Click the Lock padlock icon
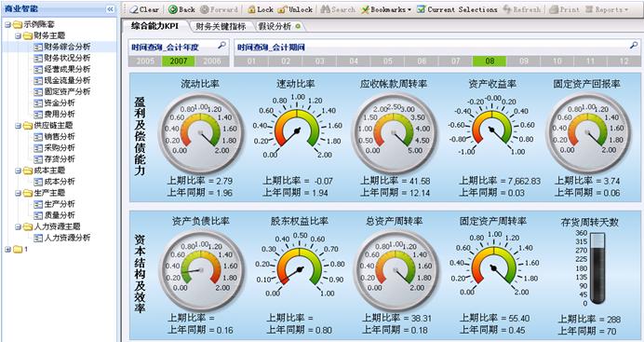 pos(251,9)
